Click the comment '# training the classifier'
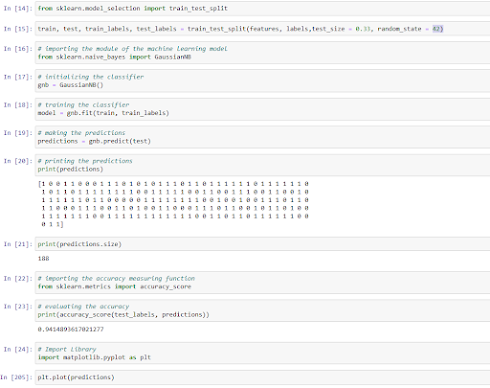The width and height of the screenshot is (490, 388). (x=83, y=105)
